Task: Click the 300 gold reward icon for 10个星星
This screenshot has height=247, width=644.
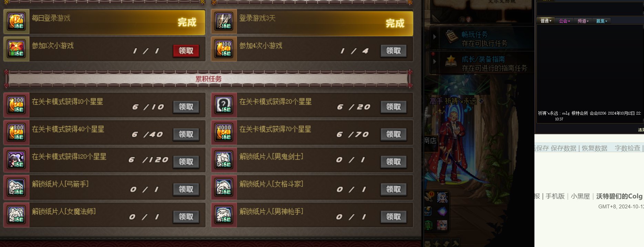Action: tap(17, 105)
